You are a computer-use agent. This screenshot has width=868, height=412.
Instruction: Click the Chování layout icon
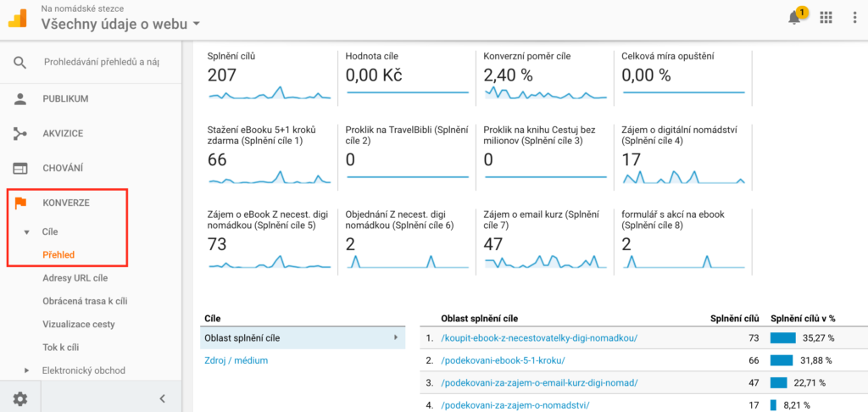pos(20,169)
